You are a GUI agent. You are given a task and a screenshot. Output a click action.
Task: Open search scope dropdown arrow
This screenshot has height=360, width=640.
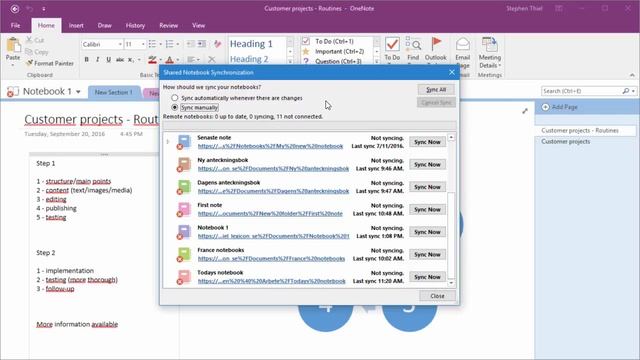point(633,91)
